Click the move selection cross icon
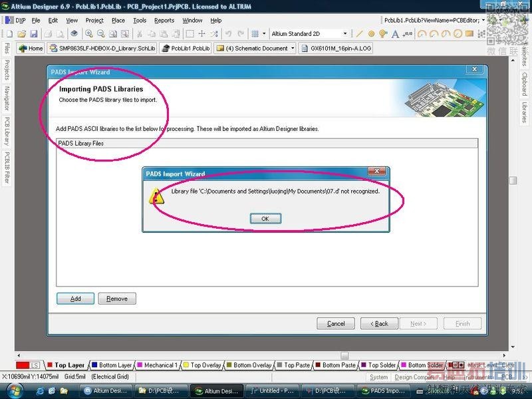 [x=202, y=34]
